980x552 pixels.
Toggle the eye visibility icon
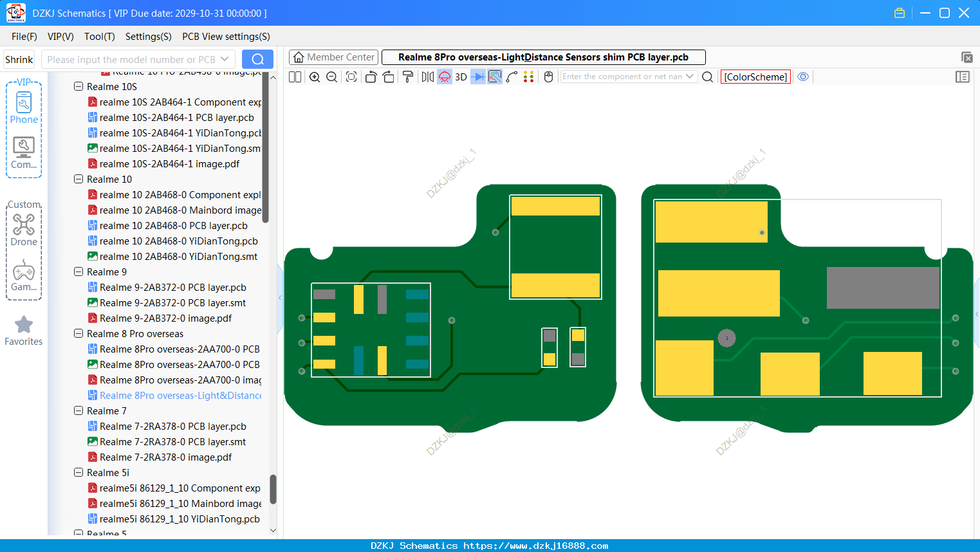[803, 77]
